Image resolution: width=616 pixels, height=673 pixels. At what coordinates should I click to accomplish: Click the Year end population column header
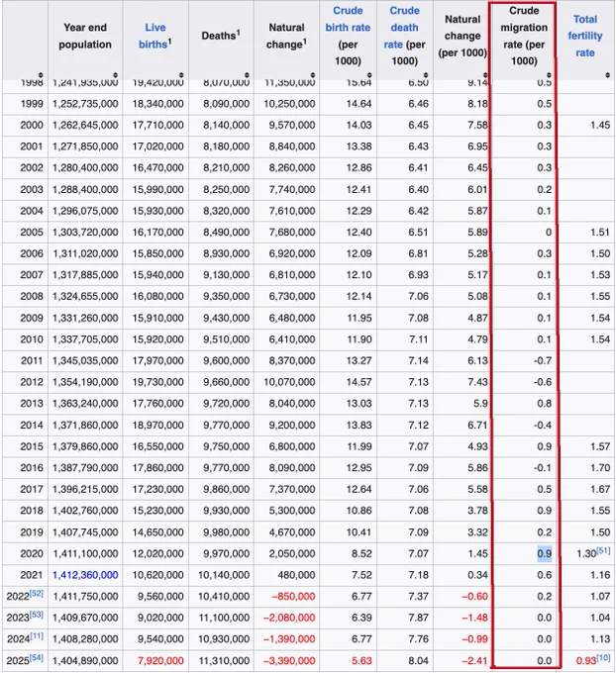point(85,36)
